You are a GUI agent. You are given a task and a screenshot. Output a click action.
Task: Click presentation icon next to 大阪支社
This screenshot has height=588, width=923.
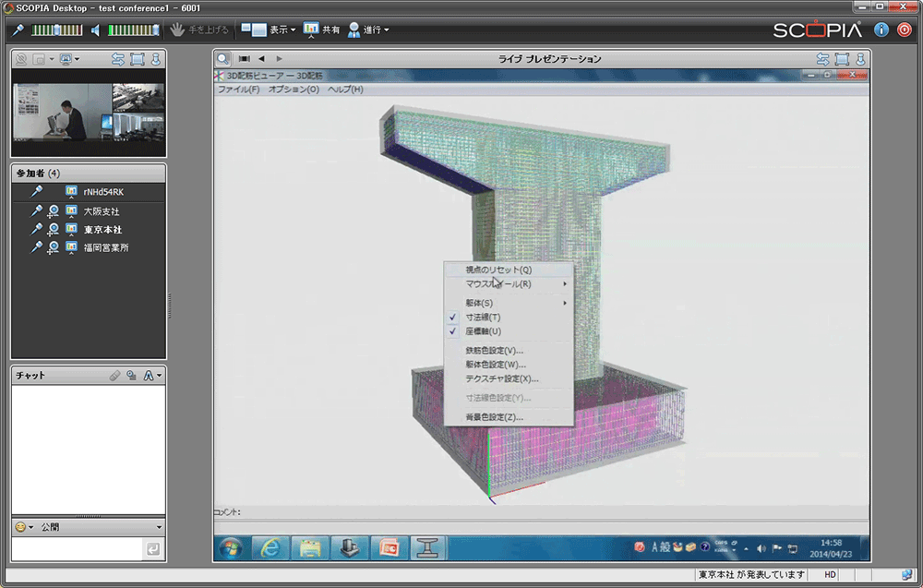coord(71,211)
